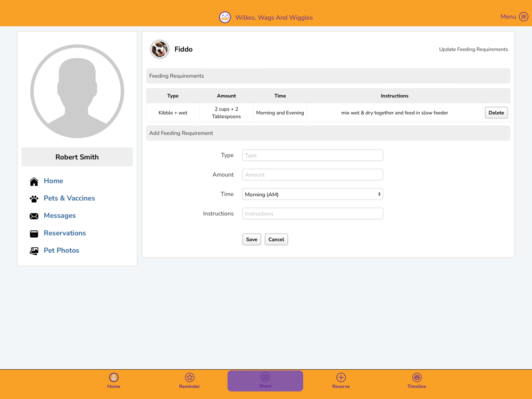Click the Reserve label in bottom bar
Image resolution: width=532 pixels, height=399 pixels.
[x=341, y=386]
